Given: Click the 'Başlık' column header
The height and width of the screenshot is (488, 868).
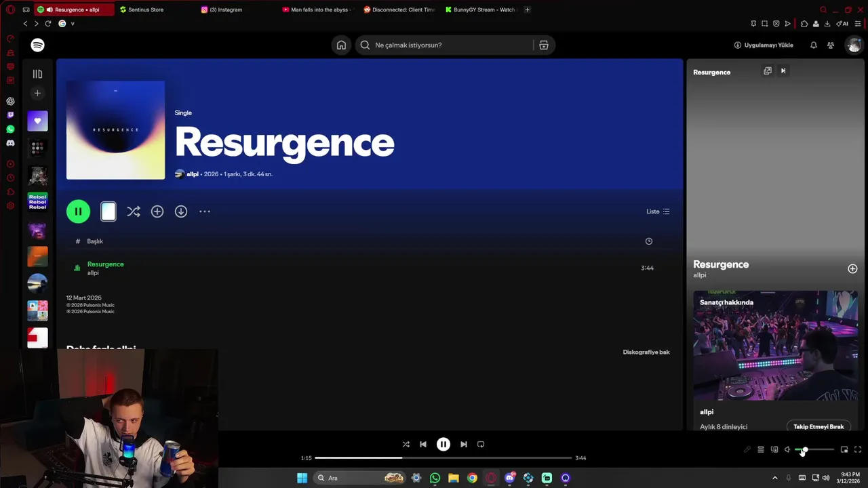Looking at the screenshot, I should click(95, 241).
